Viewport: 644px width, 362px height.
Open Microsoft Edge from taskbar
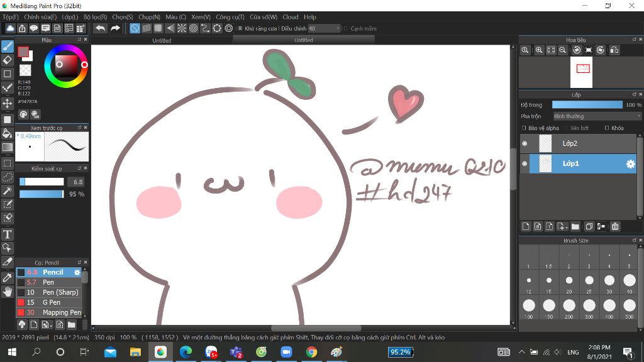(186, 352)
